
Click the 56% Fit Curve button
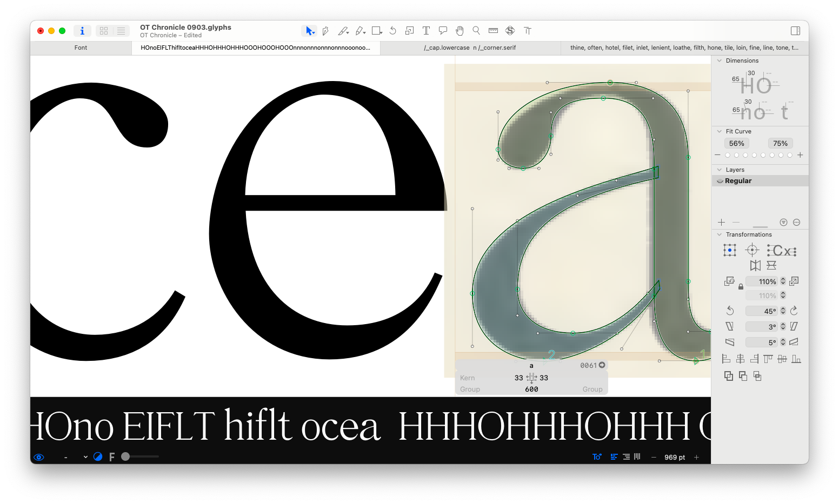click(x=736, y=143)
